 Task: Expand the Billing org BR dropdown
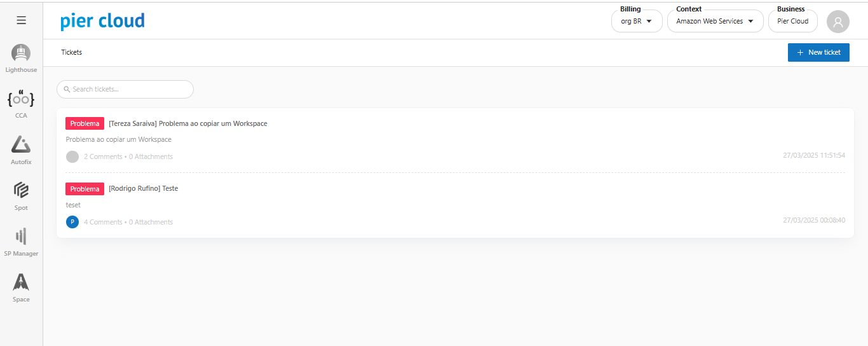pyautogui.click(x=637, y=21)
